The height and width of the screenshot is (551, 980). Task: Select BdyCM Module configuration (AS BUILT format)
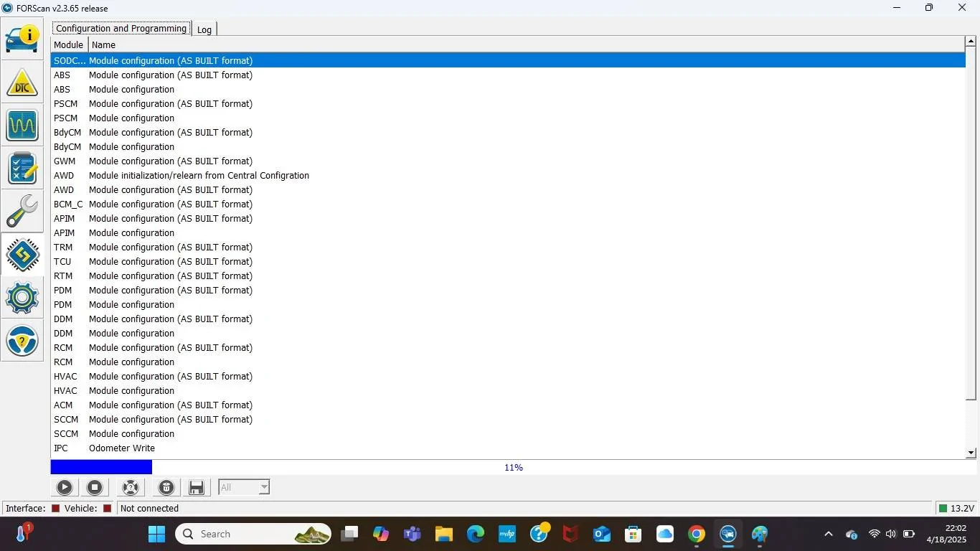[x=508, y=133]
